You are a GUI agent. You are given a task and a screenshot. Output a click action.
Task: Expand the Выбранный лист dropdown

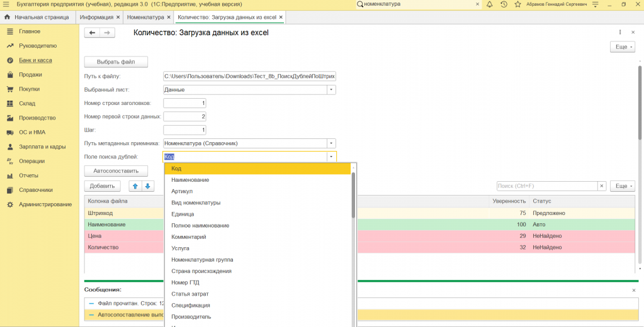coord(331,90)
